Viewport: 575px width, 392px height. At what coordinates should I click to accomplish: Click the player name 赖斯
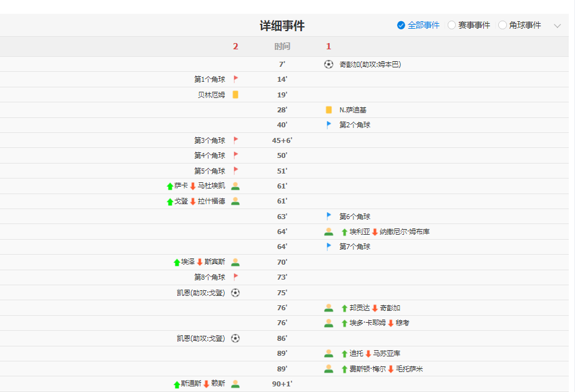(x=218, y=383)
